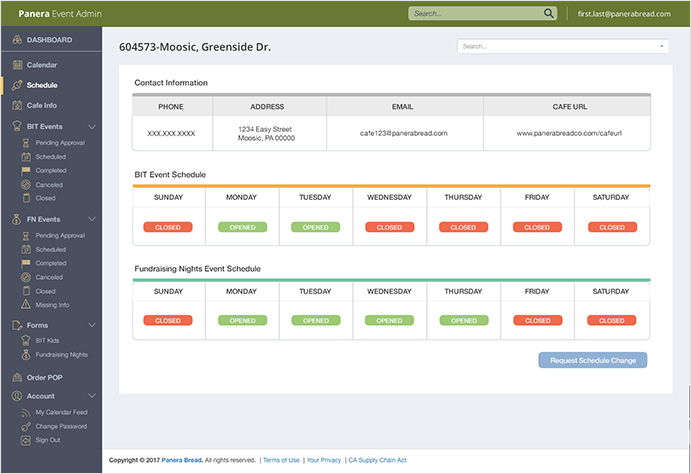This screenshot has width=691, height=474.
Task: Focus the cafe Search combo field
Action: pyautogui.click(x=563, y=46)
